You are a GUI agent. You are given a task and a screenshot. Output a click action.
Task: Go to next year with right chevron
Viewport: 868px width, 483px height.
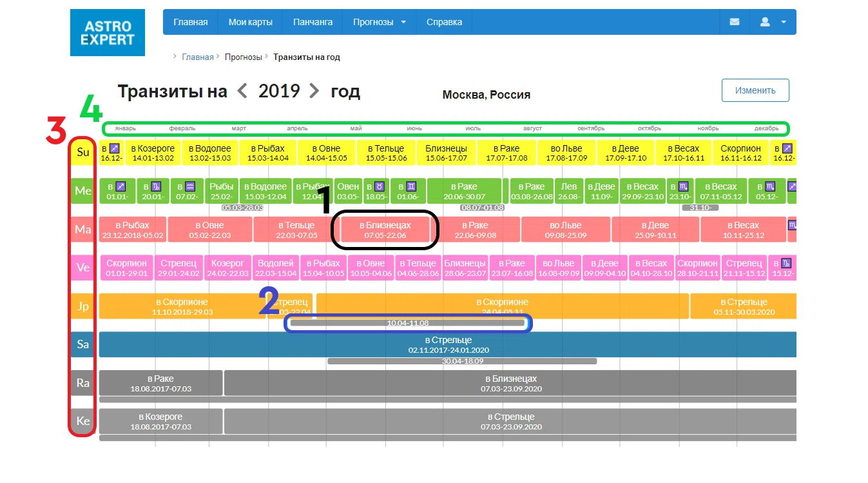coord(314,92)
